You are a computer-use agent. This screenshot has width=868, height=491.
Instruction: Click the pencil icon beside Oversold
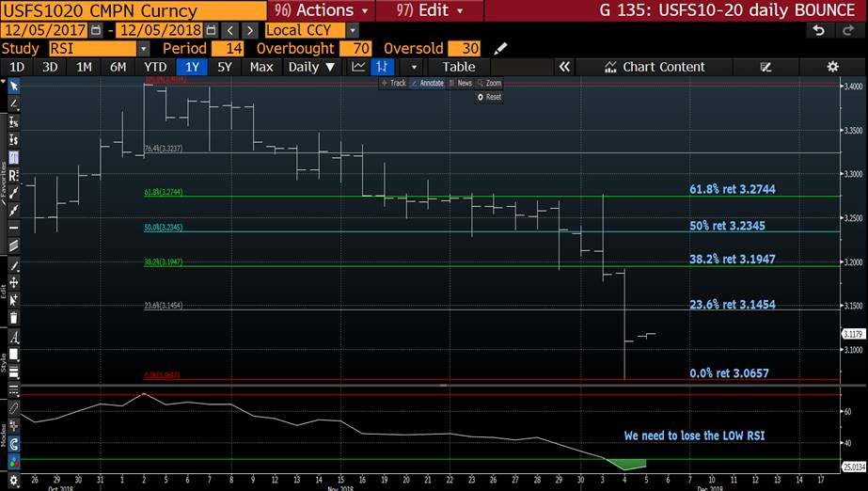(x=500, y=49)
